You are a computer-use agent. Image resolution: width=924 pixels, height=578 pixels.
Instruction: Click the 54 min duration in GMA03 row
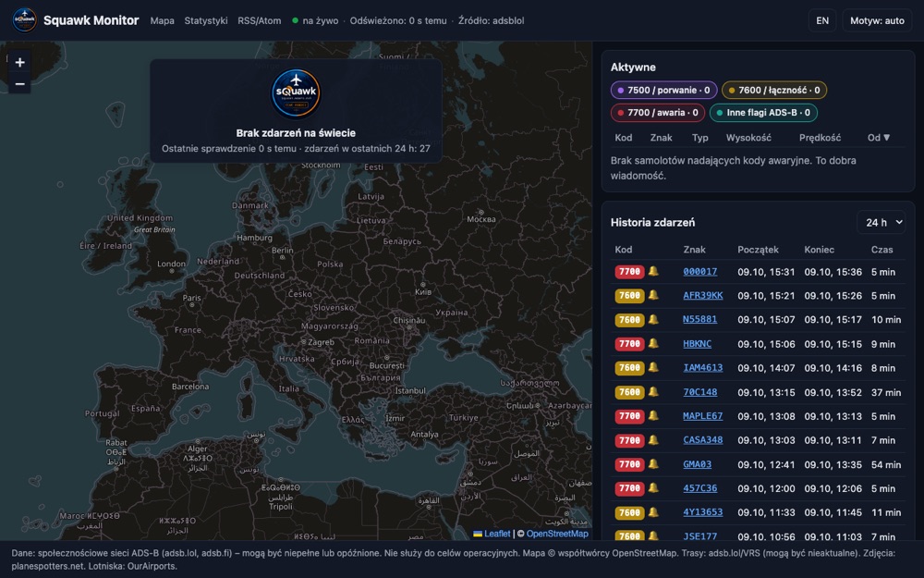pos(886,465)
